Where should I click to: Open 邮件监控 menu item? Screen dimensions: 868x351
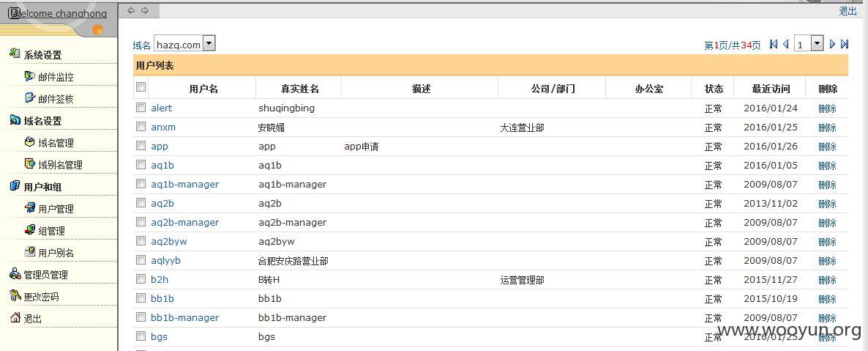click(x=56, y=77)
